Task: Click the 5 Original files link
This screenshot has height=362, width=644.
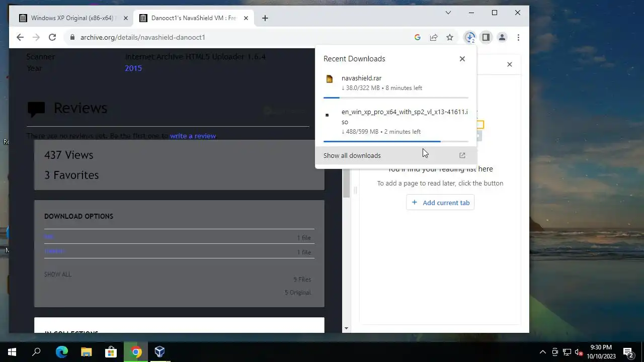Action: pos(298,293)
